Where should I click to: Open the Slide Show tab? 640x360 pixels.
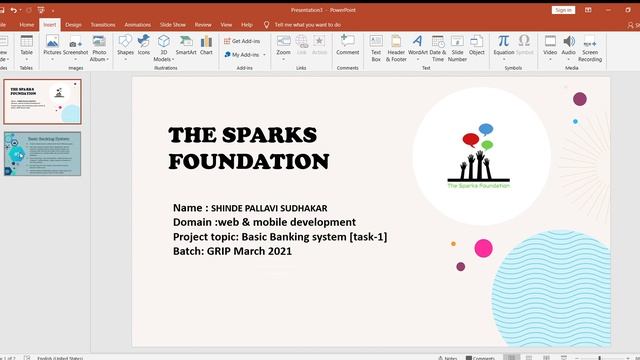coord(173,25)
